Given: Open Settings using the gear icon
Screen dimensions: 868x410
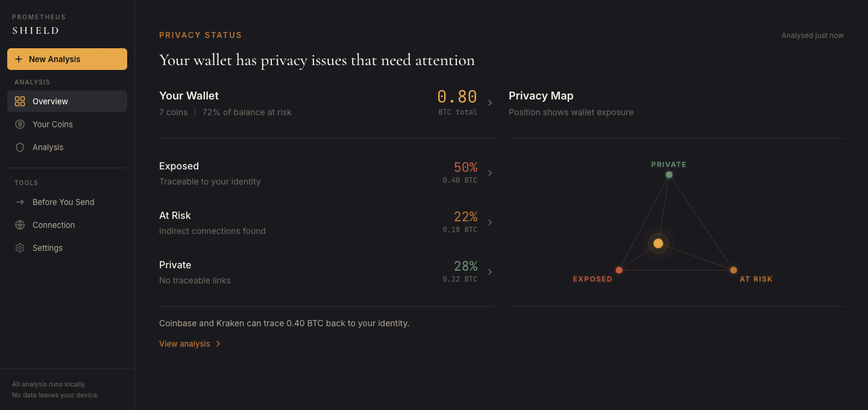Looking at the screenshot, I should (x=20, y=248).
